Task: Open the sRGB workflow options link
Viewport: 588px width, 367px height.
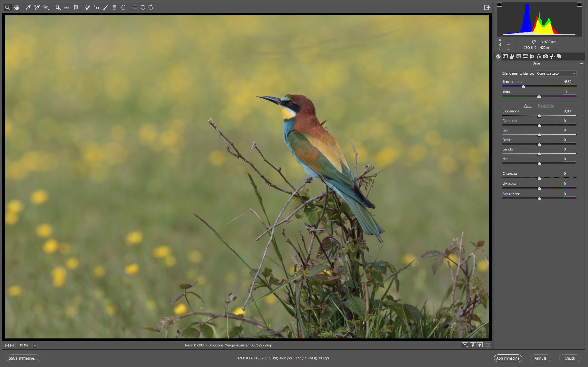Action: click(283, 358)
